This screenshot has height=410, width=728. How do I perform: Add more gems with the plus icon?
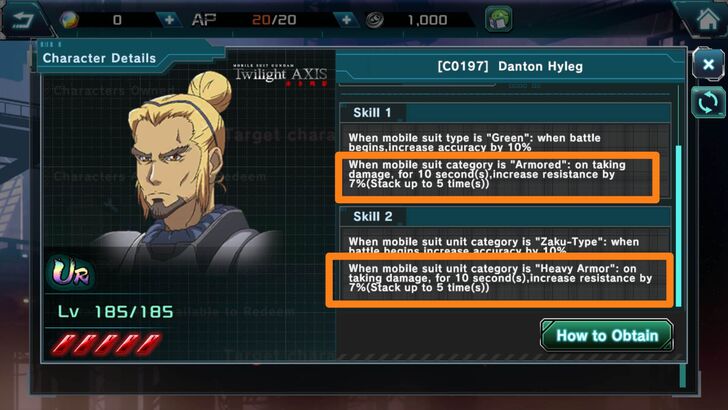point(169,20)
